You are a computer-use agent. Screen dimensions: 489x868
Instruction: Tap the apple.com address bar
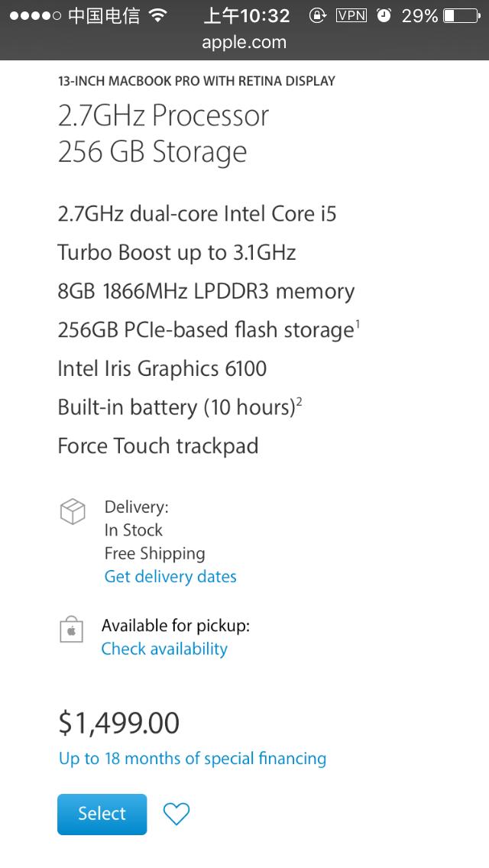(x=244, y=43)
